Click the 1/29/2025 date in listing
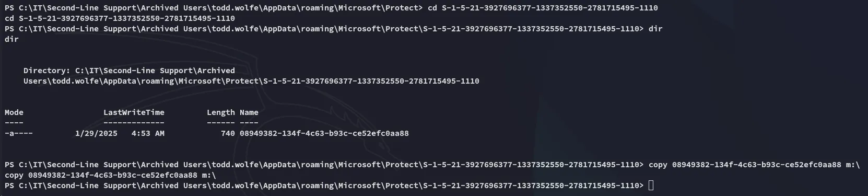868x196 pixels. (x=96, y=133)
